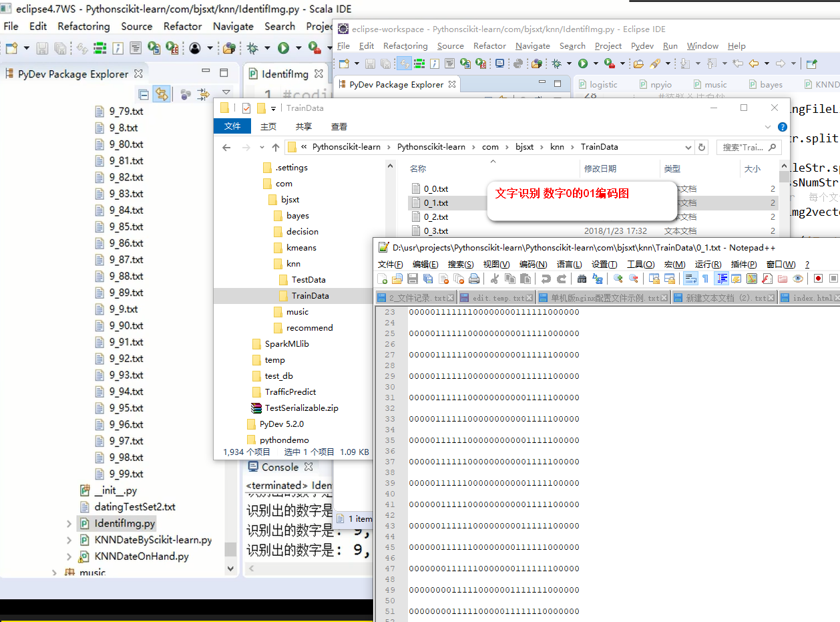
Task: Click New wizard icon in Scala IDE toolbar
Action: click(11, 48)
